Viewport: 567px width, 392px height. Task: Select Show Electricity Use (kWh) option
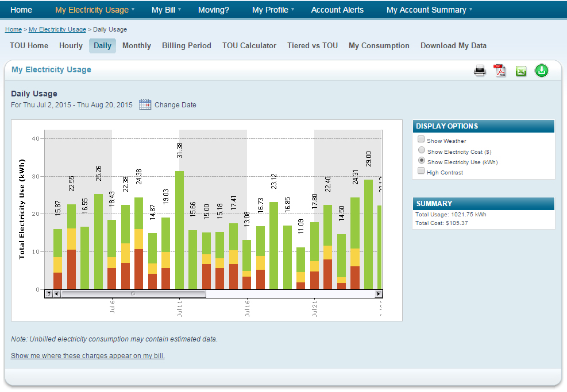(421, 161)
